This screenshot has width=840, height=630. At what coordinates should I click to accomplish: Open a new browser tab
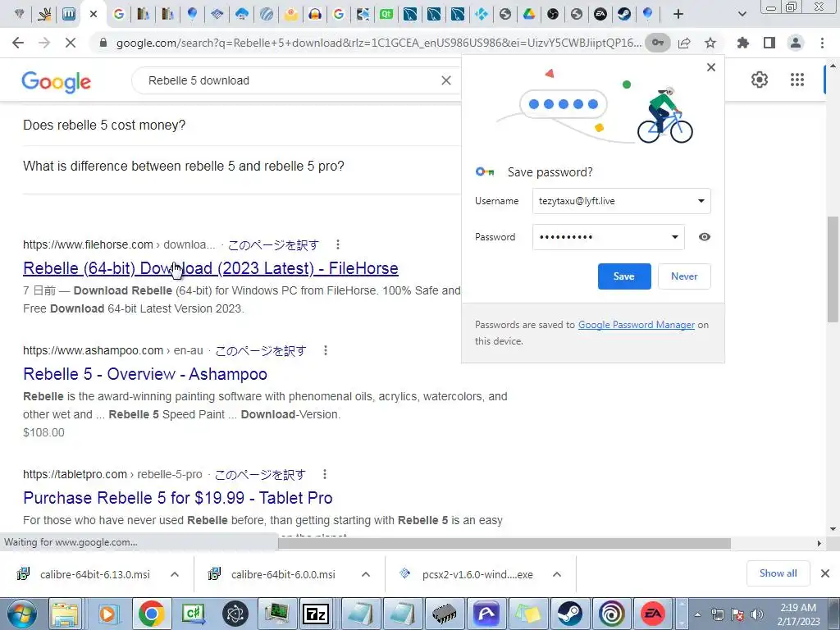click(x=678, y=15)
